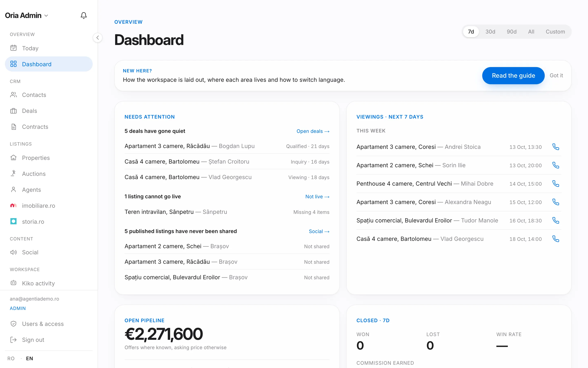Click the imobiliare.ro logo icon
588x368 pixels.
14,205
